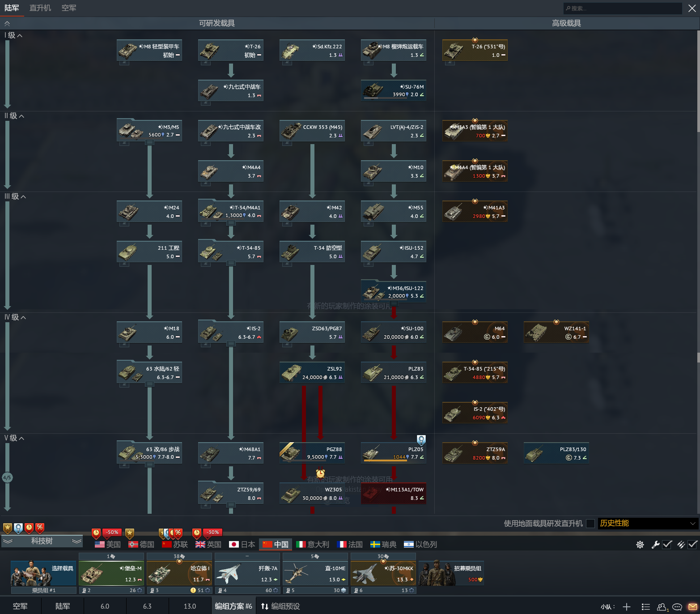Close the research tree window
The height and width of the screenshot is (614, 700).
(x=692, y=9)
